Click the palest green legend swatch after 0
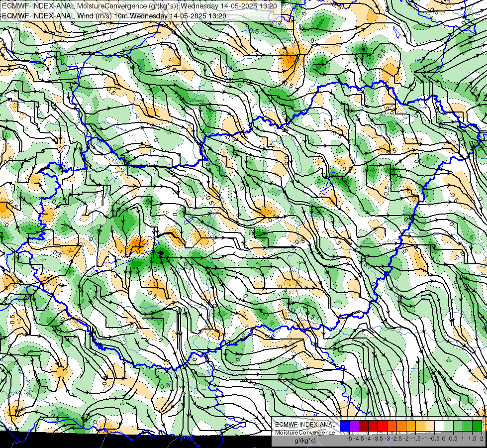Viewport: 487px width, 448px height. [449, 426]
